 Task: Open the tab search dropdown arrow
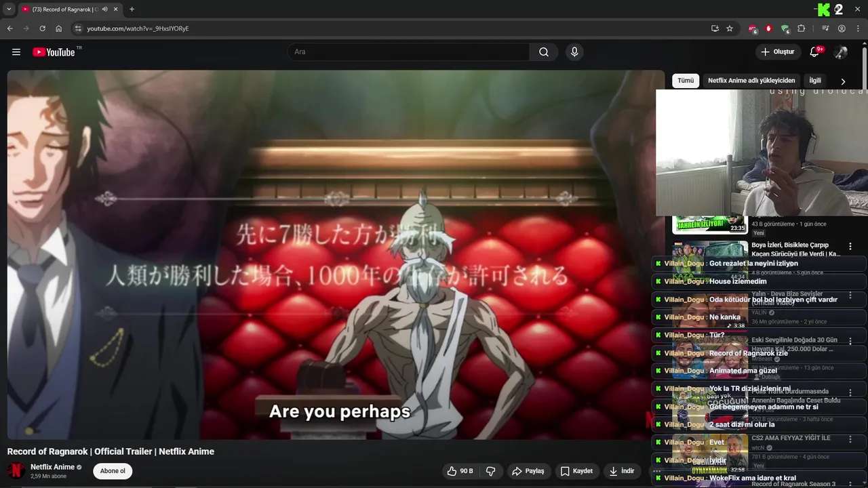(x=9, y=9)
